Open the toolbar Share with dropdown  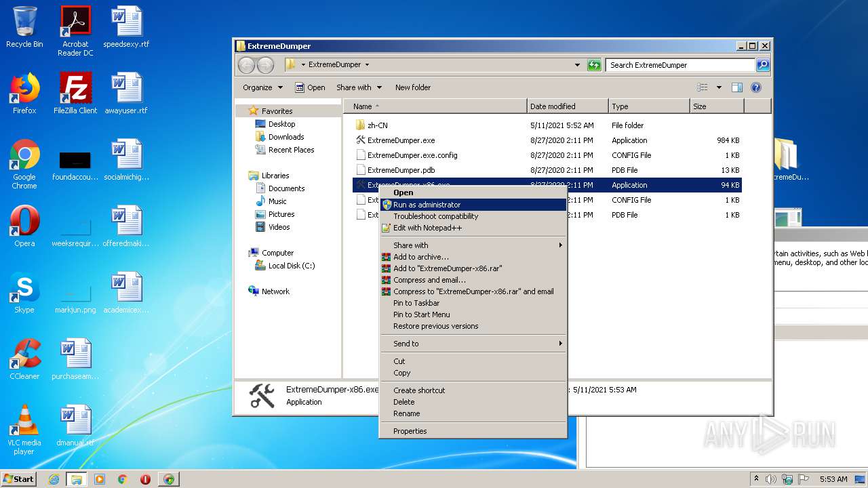pos(359,87)
